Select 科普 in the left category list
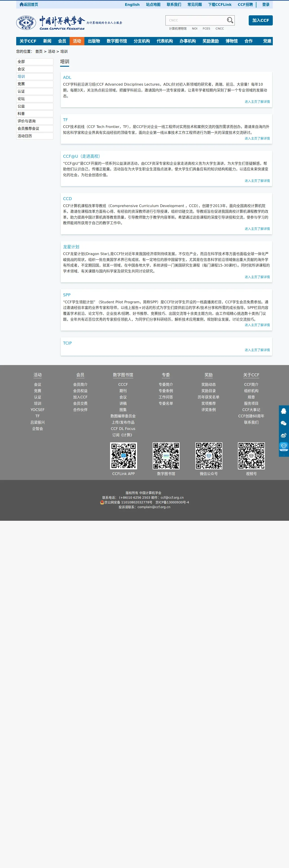289x868 pixels. (x=35, y=114)
